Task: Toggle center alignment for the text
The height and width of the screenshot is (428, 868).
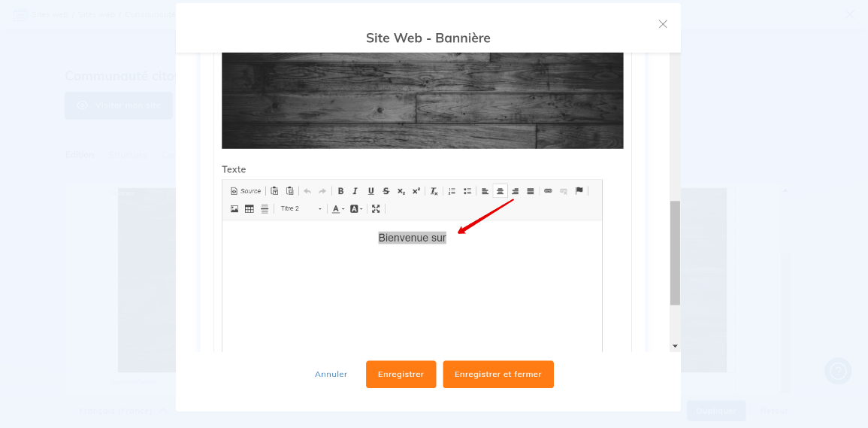Action: click(x=500, y=191)
